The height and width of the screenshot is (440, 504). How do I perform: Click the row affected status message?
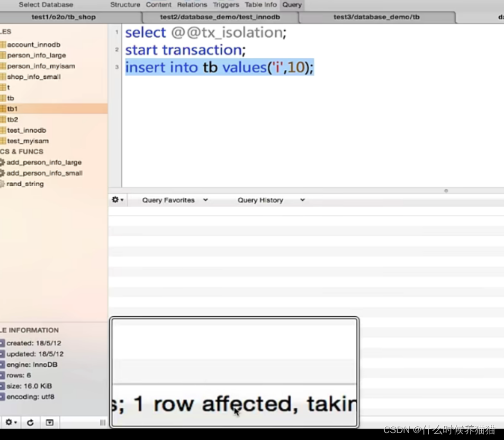click(x=235, y=404)
